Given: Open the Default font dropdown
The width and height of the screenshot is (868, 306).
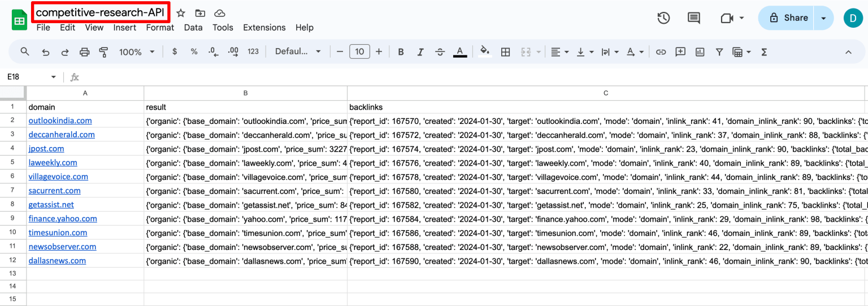Looking at the screenshot, I should tap(298, 51).
